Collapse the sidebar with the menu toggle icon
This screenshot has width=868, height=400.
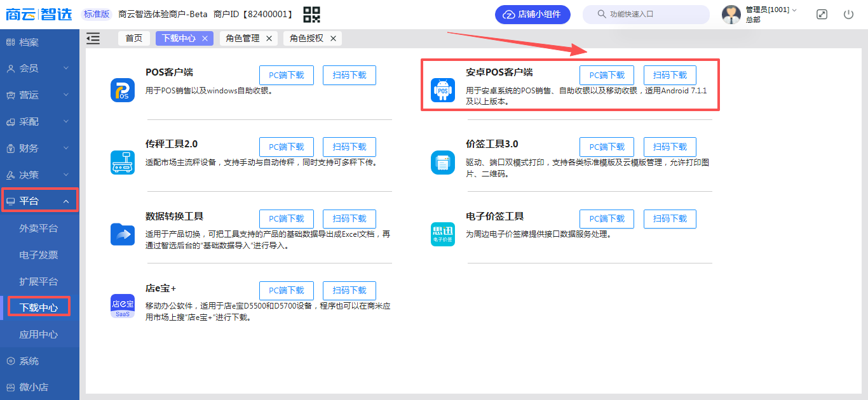[x=93, y=39]
